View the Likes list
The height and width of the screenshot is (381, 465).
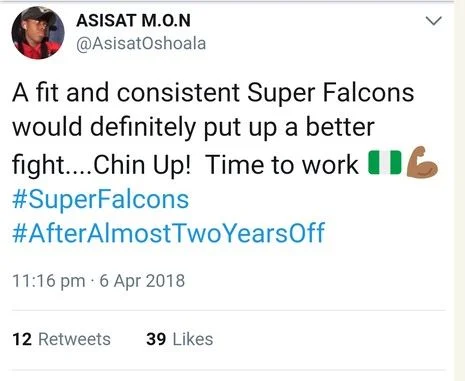[x=180, y=339]
